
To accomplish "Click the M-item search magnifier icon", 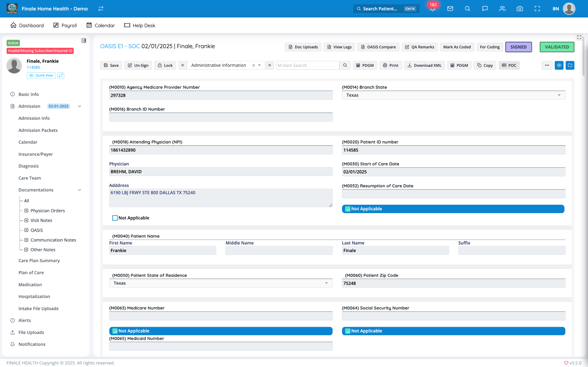I will (x=345, y=65).
